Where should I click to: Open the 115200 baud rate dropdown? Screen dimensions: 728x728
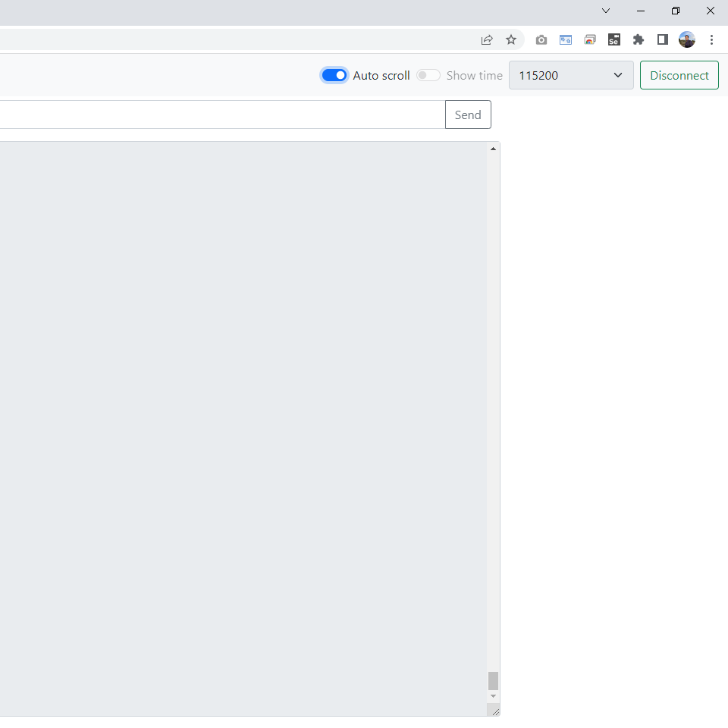pos(571,75)
